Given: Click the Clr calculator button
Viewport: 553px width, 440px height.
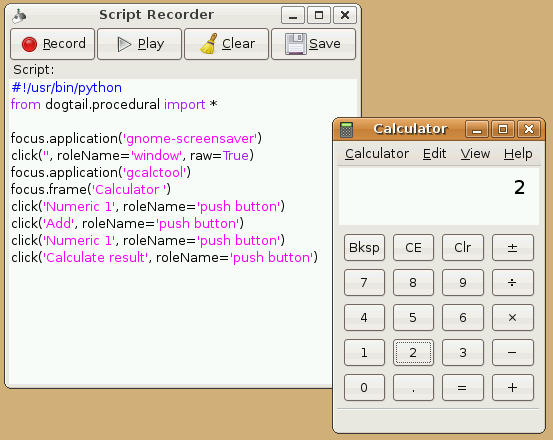Looking at the screenshot, I should [463, 248].
